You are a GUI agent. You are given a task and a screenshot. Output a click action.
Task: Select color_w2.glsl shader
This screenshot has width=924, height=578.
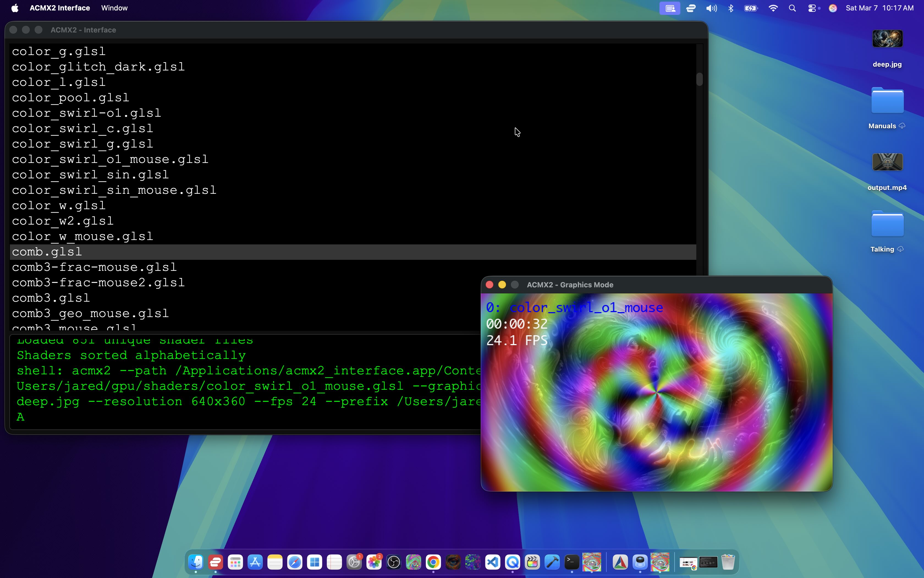tap(353, 221)
